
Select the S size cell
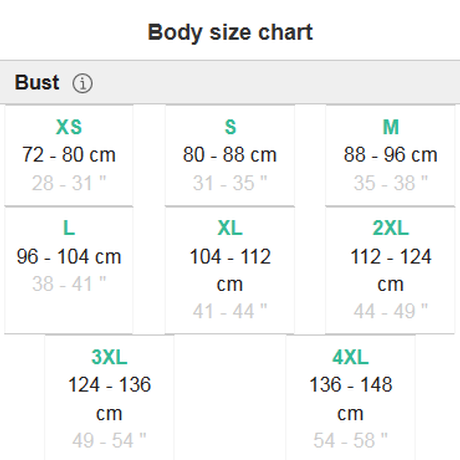[x=230, y=155]
